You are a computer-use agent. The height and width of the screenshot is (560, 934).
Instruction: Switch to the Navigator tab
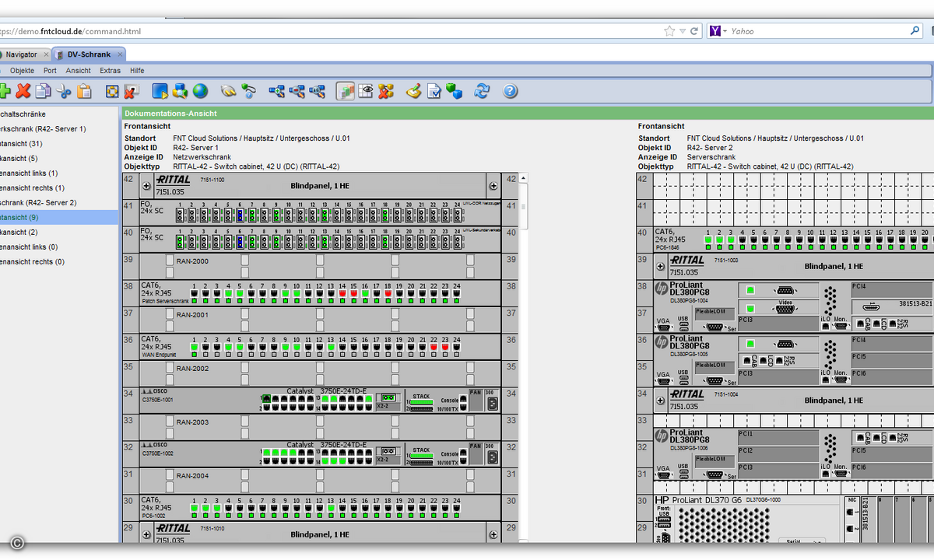coord(21,54)
